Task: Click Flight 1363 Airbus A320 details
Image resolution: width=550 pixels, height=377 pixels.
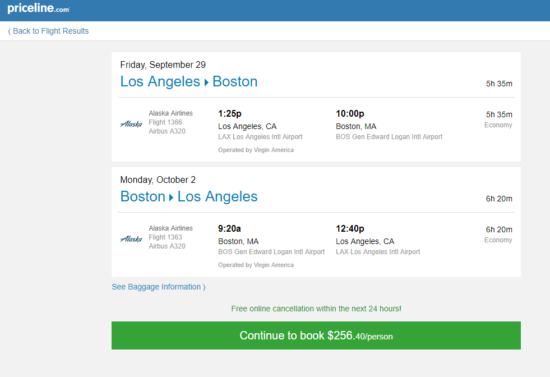Action: point(167,242)
